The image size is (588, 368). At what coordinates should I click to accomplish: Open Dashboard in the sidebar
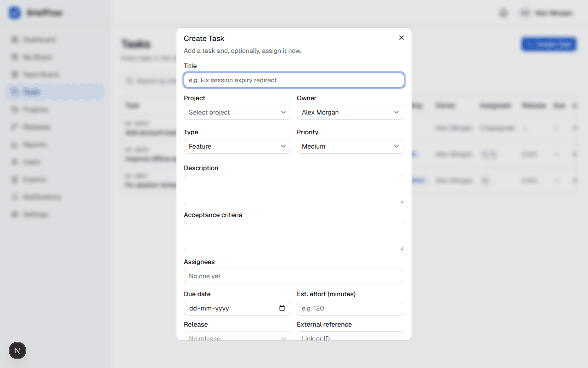tap(55, 40)
